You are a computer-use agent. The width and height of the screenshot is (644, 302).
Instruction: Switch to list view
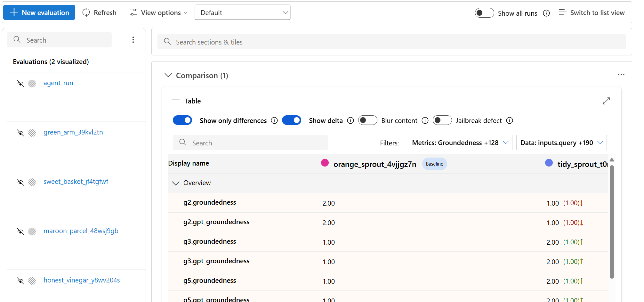coord(592,12)
